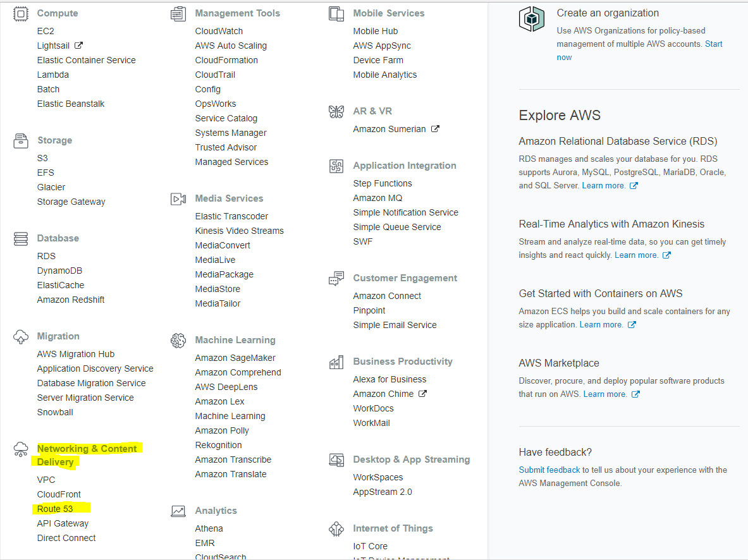Click external link icon after Containers Learn more
Viewport: 748px width, 560px height.
[x=632, y=325]
